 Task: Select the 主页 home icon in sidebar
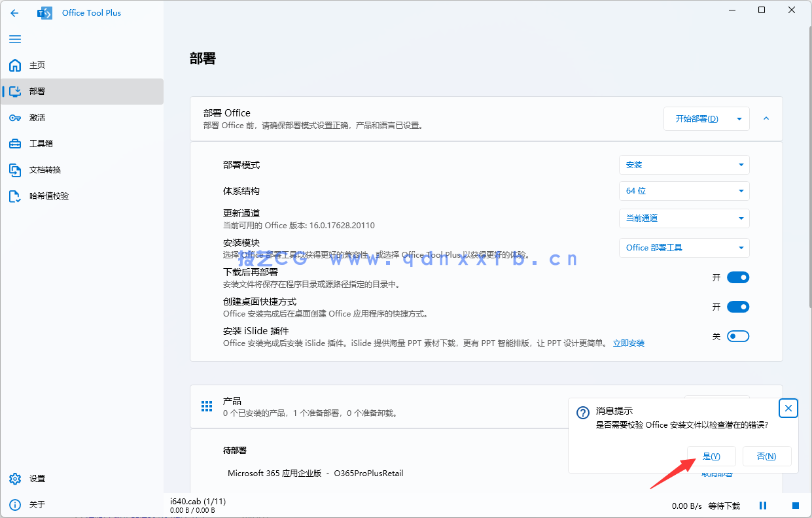pos(14,65)
